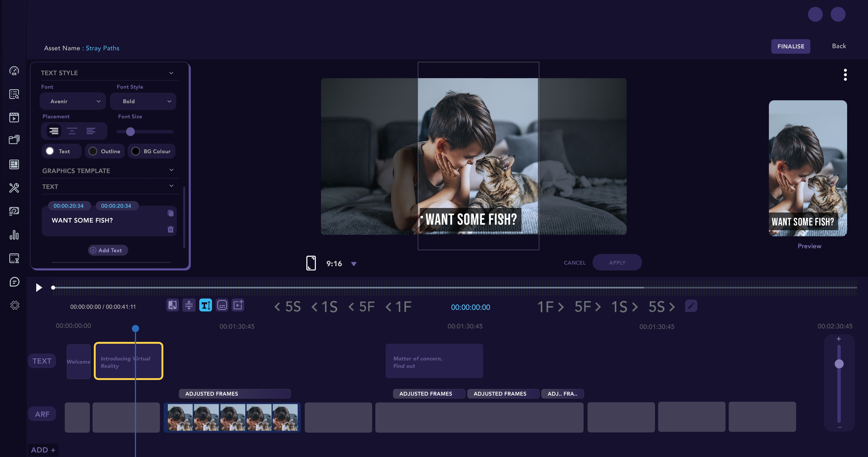Open the three-dot more options menu

pyautogui.click(x=845, y=75)
